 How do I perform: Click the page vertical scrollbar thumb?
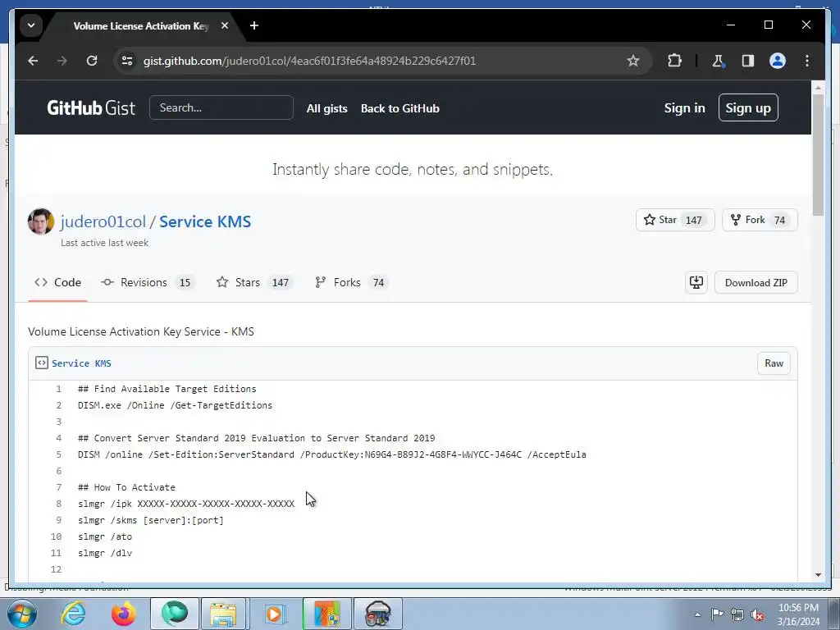[818, 154]
